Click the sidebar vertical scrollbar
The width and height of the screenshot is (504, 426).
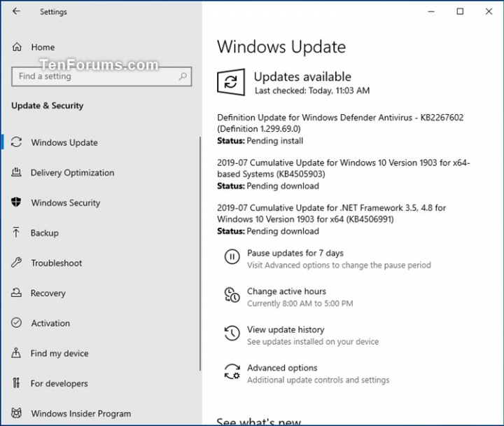[200, 254]
